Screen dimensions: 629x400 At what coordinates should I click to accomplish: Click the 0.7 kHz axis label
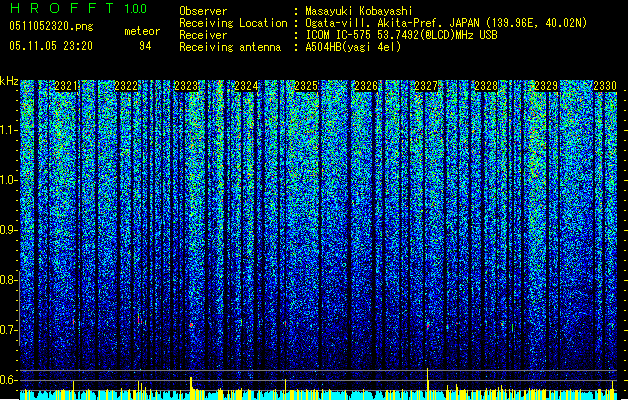[x=9, y=330]
